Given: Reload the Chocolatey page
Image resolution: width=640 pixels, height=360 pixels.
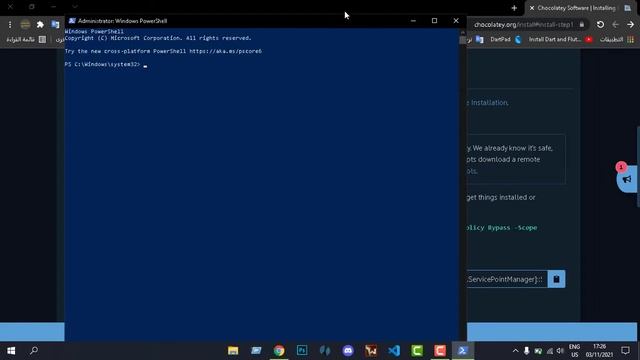Looking at the screenshot, I should tap(600, 24).
